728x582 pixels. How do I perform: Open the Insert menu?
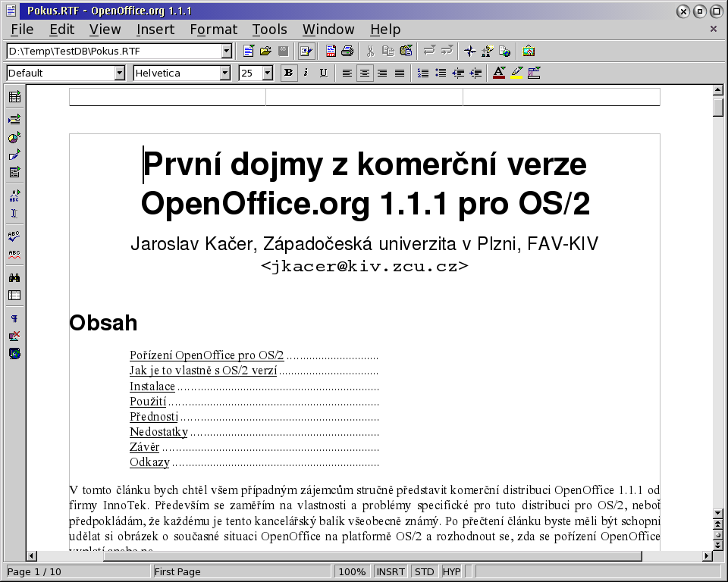pyautogui.click(x=155, y=30)
